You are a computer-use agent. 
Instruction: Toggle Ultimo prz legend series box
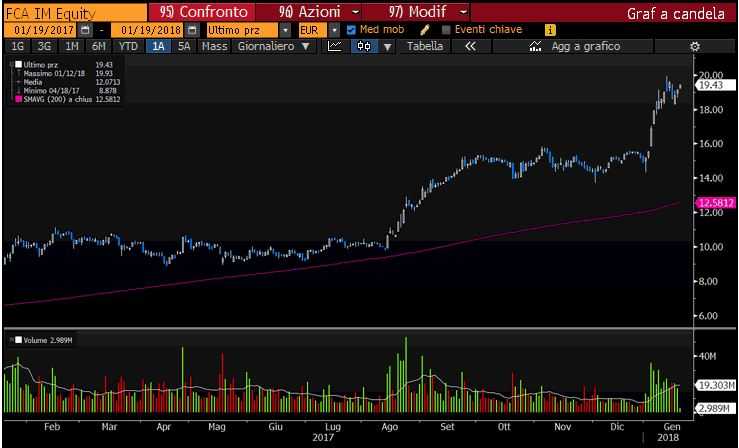[x=18, y=65]
